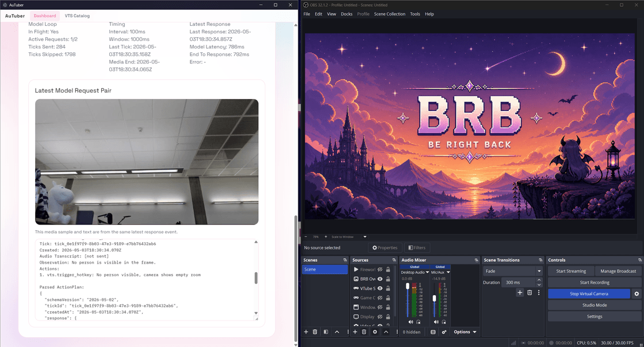Add a new source in Sources panel
The height and width of the screenshot is (347, 644).
click(x=355, y=332)
